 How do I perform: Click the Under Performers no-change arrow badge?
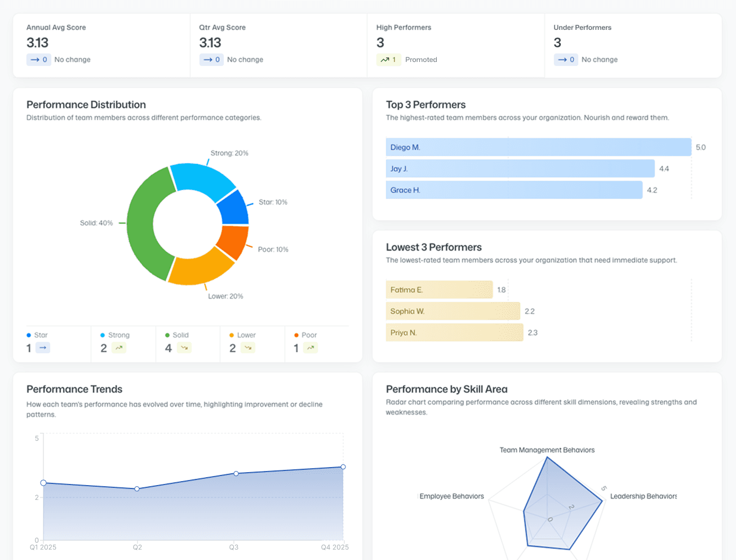[566, 60]
